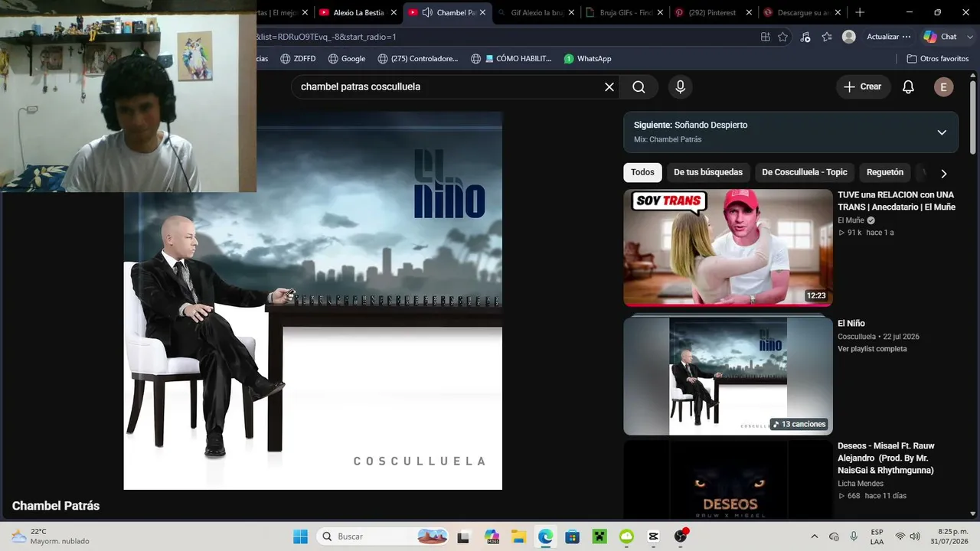Open Microsoft Store from the taskbar

[x=572, y=536]
